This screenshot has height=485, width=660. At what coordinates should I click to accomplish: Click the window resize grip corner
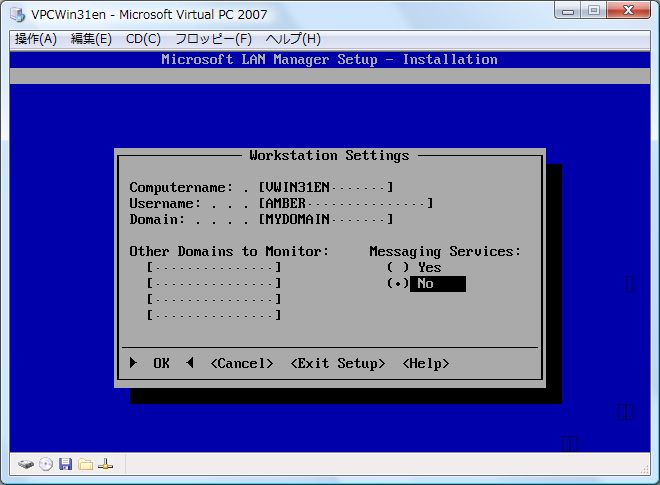point(645,469)
